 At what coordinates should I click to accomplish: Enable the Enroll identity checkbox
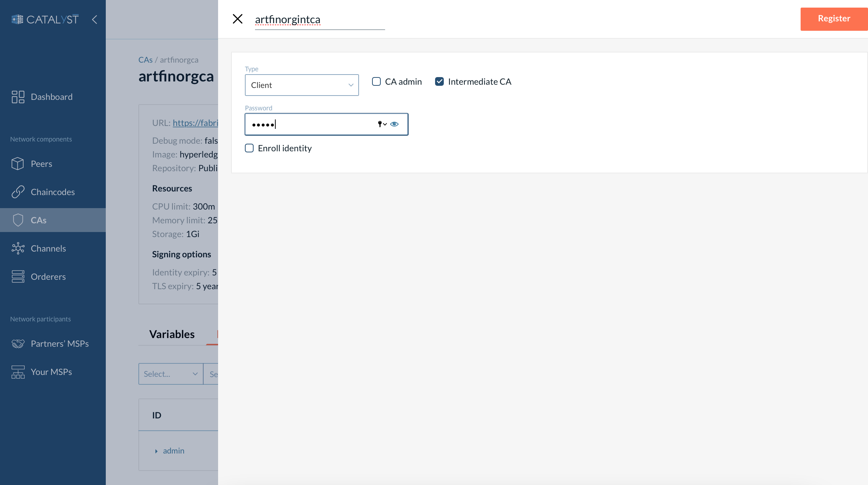pos(249,148)
